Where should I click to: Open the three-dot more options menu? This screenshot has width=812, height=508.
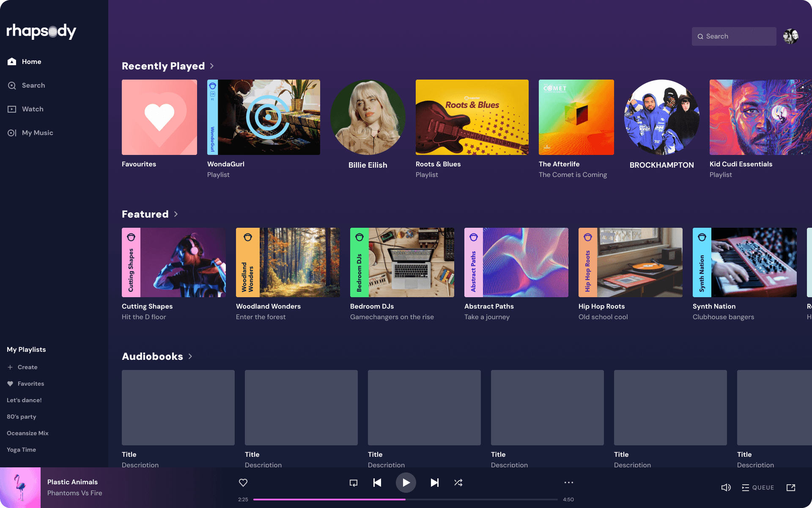569,483
